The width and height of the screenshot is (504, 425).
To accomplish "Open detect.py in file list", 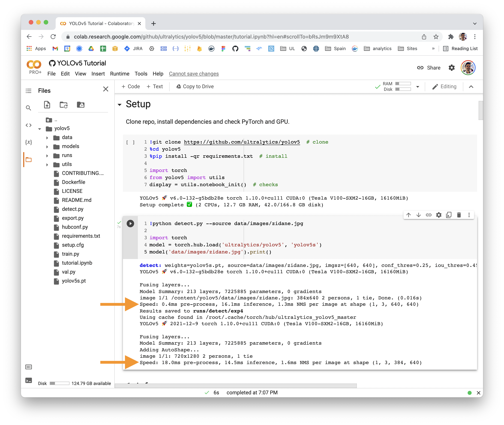I will tap(73, 209).
